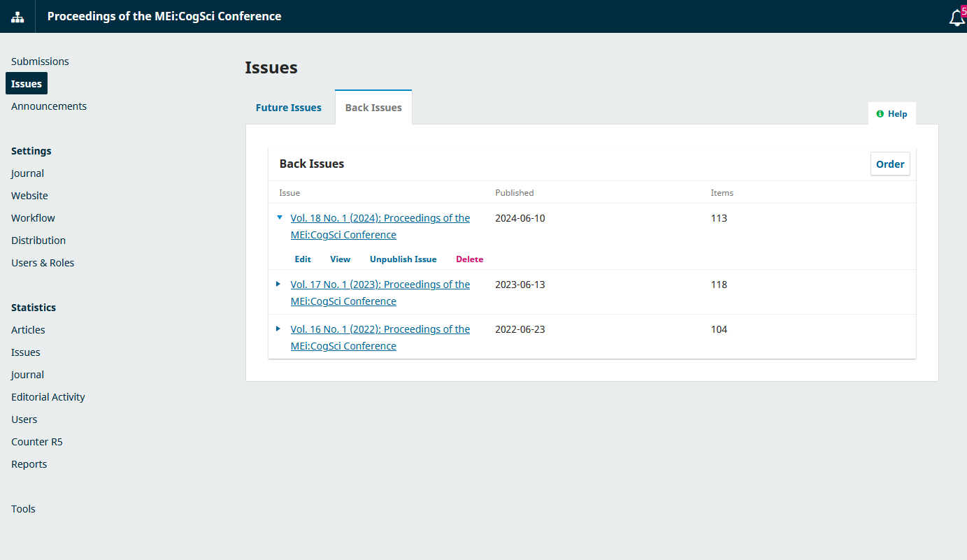Screen dimensions: 967x560
Task: Open Workflow settings
Action: (33, 218)
